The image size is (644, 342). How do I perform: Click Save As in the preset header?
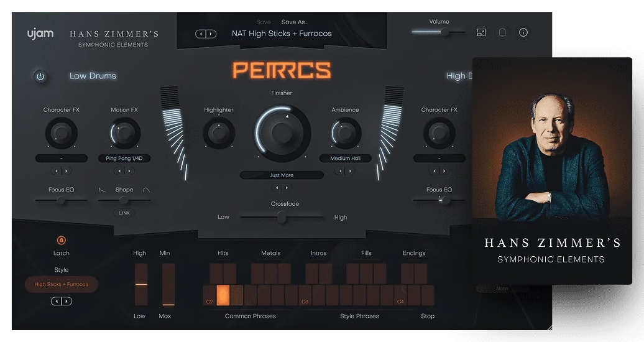(295, 22)
